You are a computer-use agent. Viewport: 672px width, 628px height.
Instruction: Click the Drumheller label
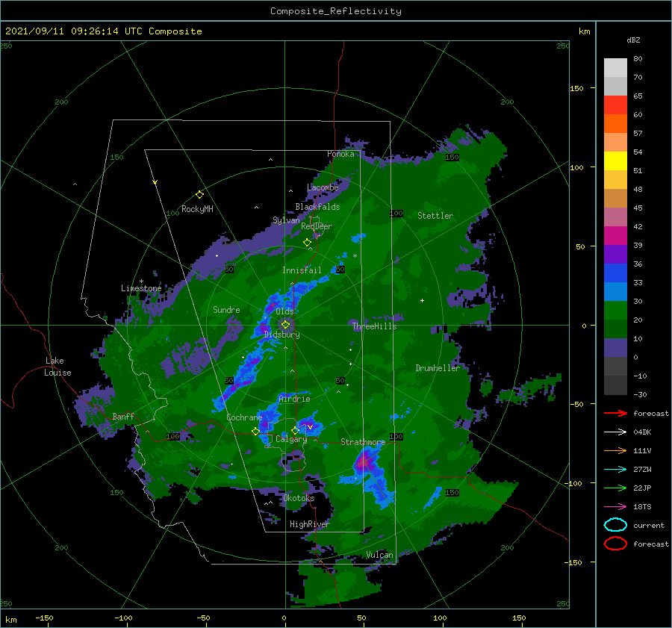click(438, 368)
